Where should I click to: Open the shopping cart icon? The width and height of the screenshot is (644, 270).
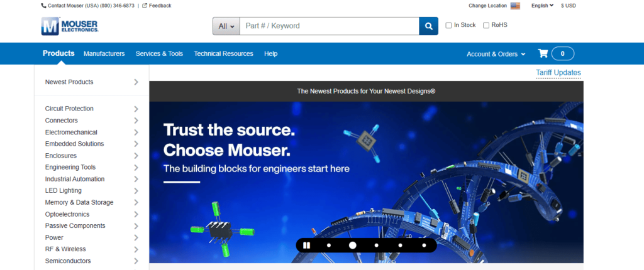point(543,53)
